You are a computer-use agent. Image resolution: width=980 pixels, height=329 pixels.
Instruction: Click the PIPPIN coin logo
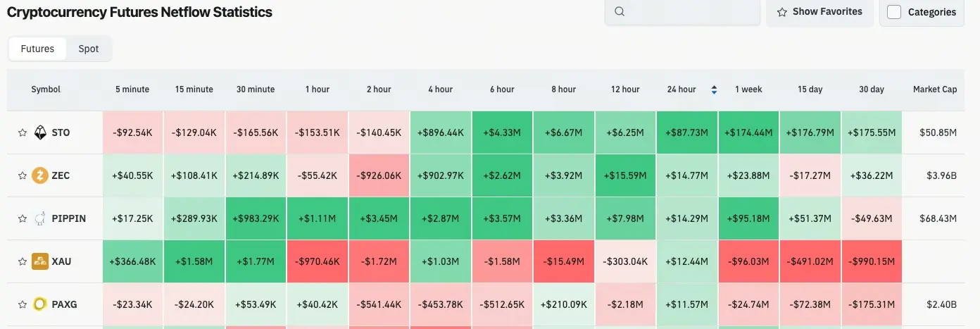40,218
